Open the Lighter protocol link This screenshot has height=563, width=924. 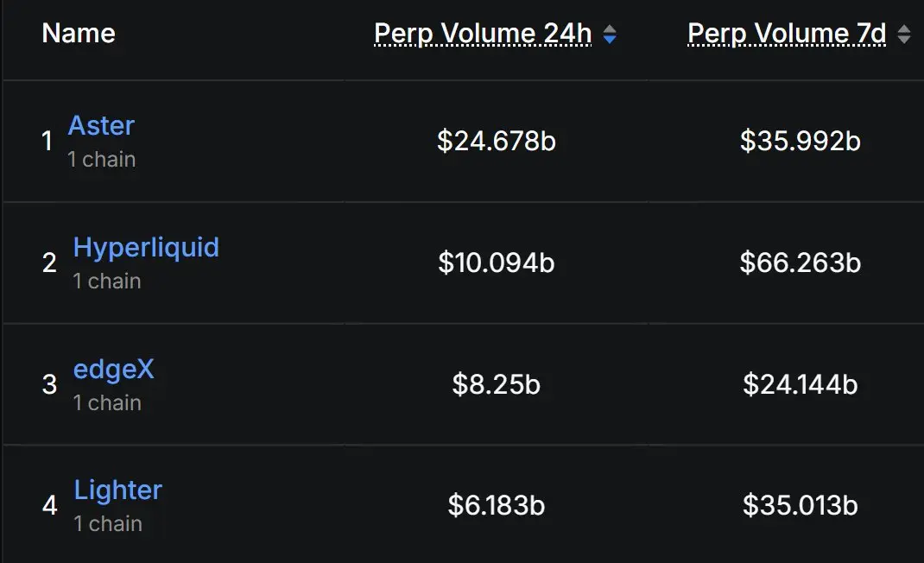click(x=118, y=490)
